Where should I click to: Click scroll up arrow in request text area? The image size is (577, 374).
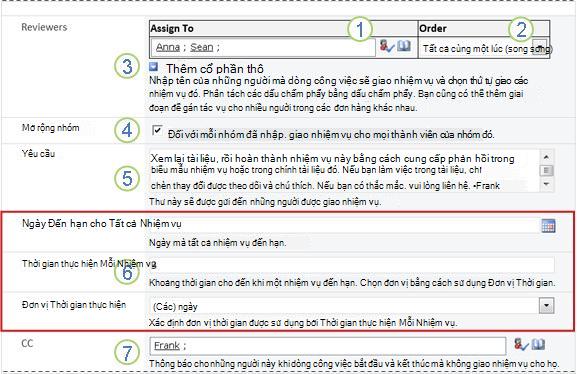pos(546,157)
